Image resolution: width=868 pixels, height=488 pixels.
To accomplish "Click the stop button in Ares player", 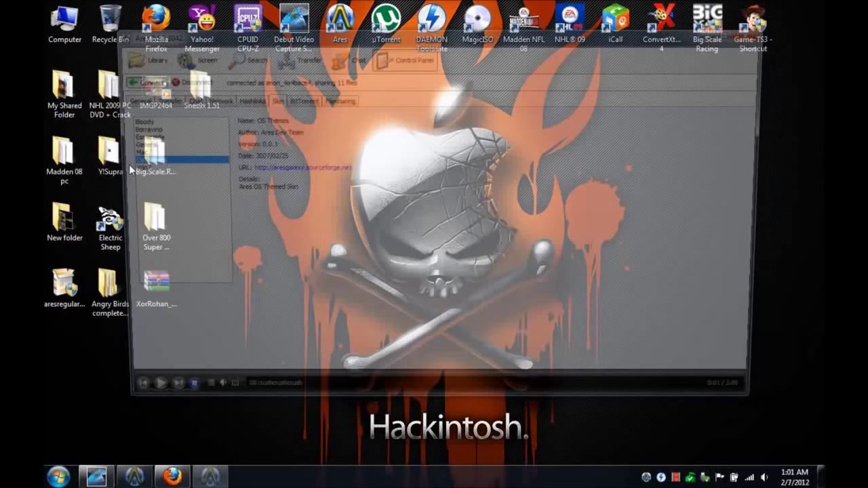I will [194, 383].
